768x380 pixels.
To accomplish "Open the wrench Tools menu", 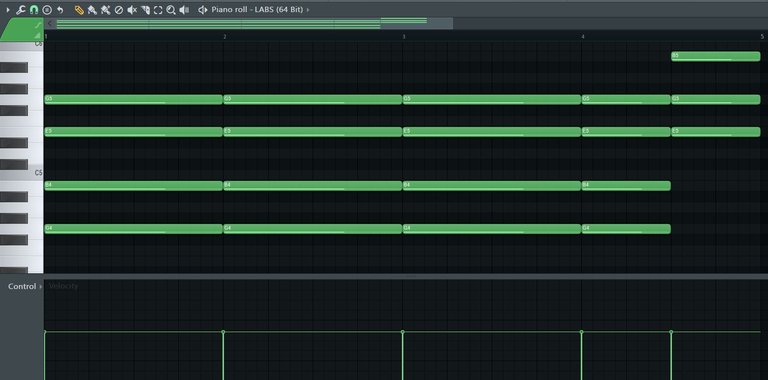I will (x=21, y=10).
